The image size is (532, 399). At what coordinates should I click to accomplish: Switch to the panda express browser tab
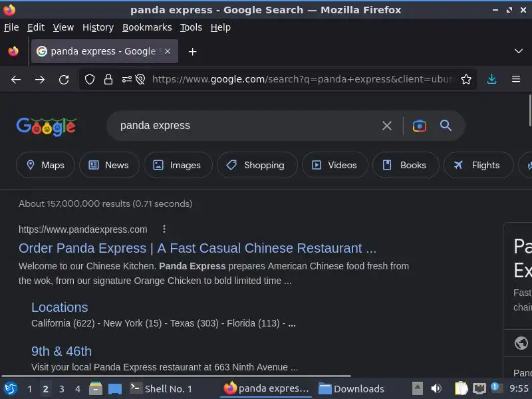[x=104, y=51]
